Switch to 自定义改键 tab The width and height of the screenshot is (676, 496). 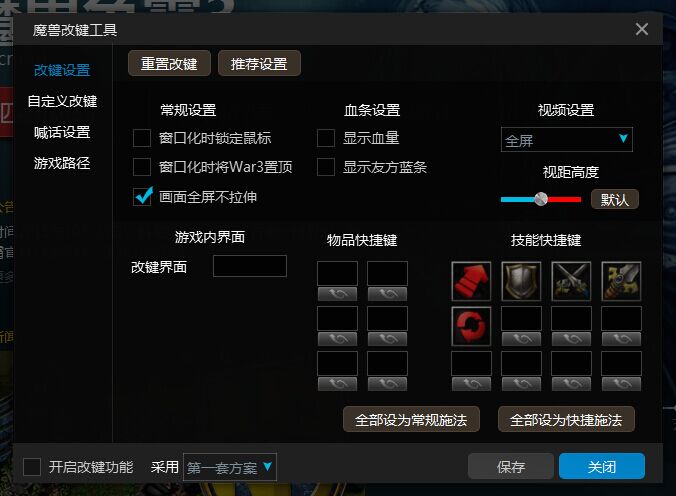point(62,101)
